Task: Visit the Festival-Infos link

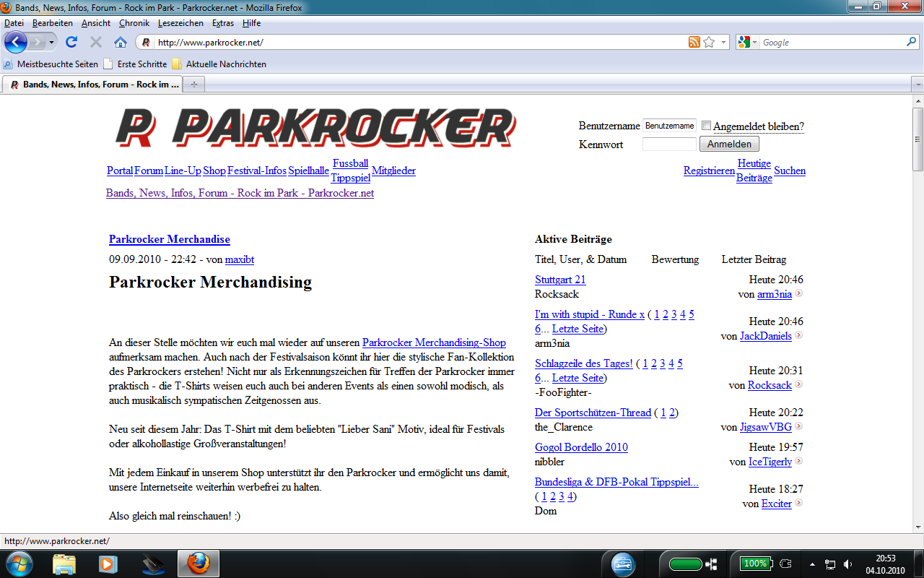Action: pos(257,171)
